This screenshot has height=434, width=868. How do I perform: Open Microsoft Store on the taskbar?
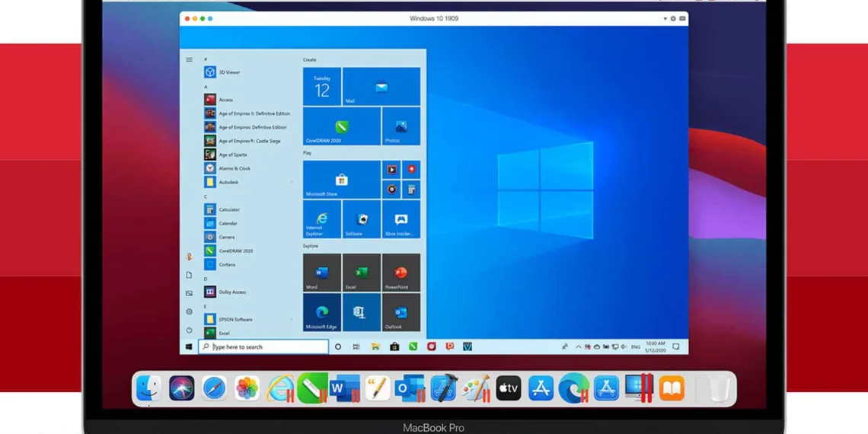click(x=394, y=346)
